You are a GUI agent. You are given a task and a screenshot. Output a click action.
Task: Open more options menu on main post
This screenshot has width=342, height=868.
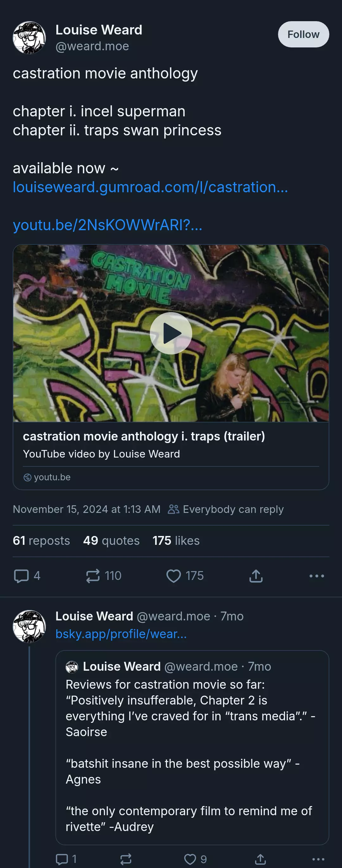point(317,576)
